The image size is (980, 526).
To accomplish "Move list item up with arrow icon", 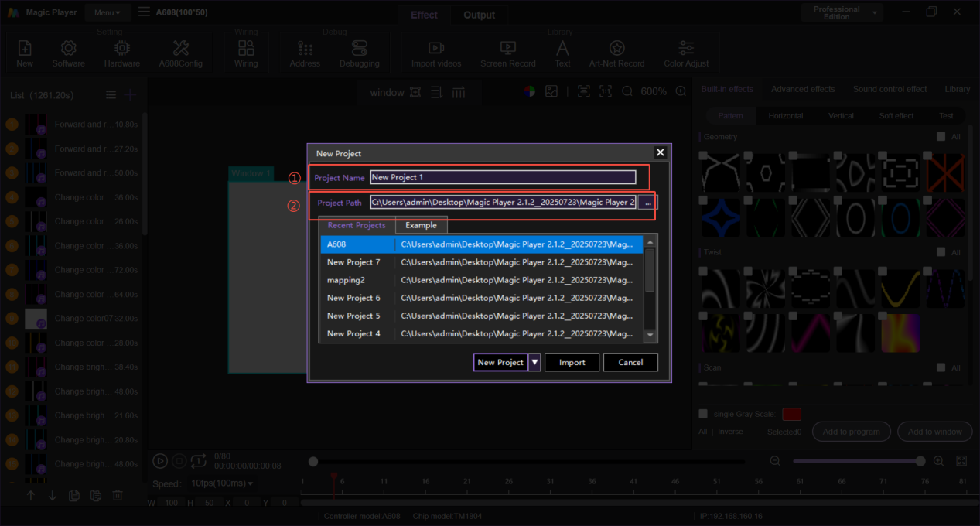I will 31,496.
